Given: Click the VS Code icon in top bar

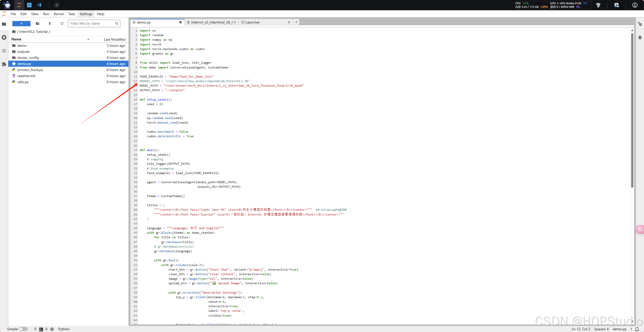Looking at the screenshot, I should pyautogui.click(x=39, y=5).
